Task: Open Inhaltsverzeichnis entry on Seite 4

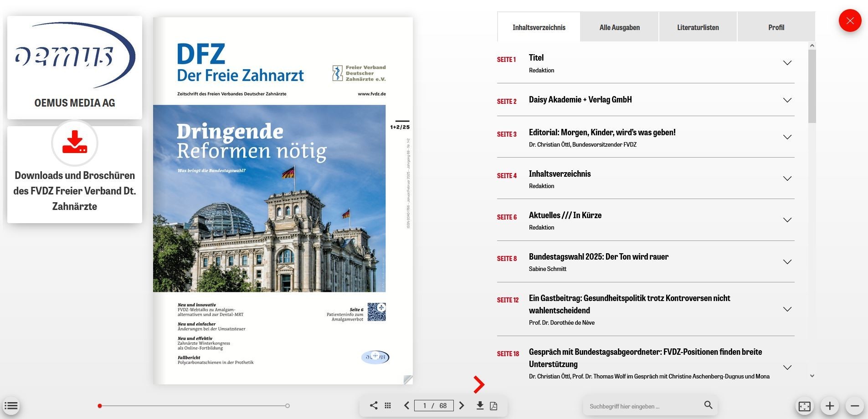Action: pyautogui.click(x=560, y=174)
